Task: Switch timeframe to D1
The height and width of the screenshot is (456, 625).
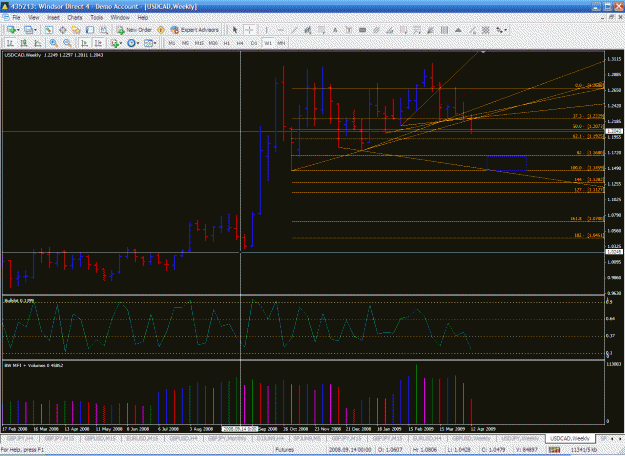Action: click(254, 43)
